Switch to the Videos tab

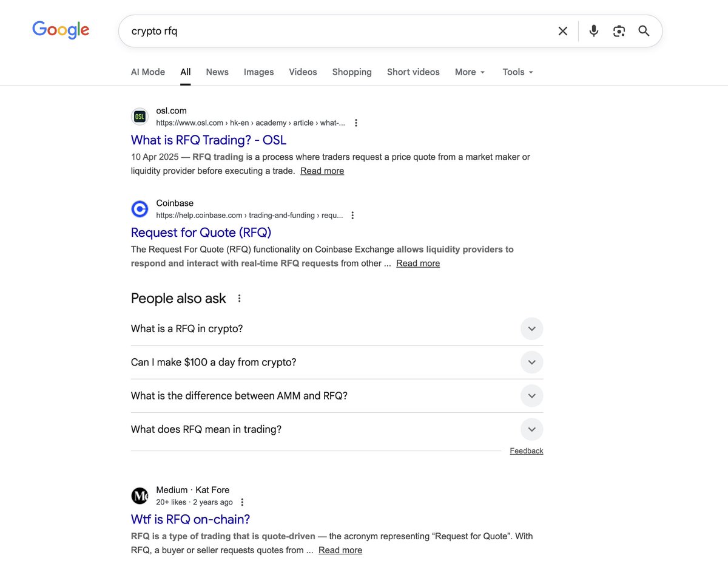pyautogui.click(x=303, y=72)
